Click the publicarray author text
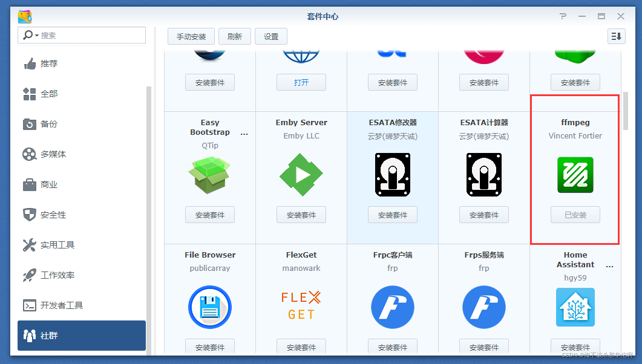642x364 pixels. (209, 268)
